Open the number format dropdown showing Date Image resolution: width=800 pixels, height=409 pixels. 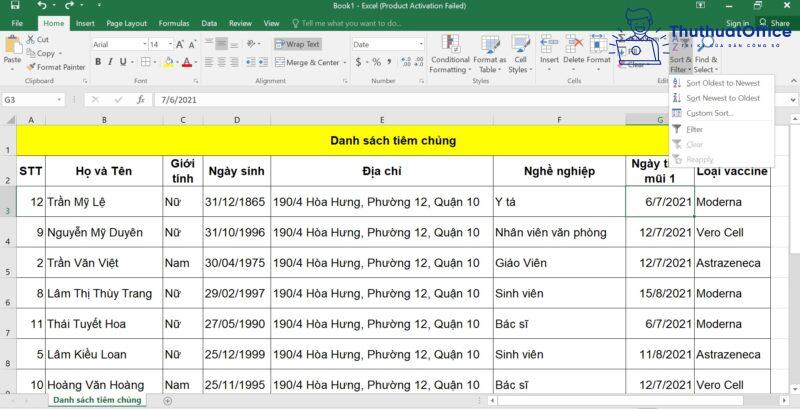coord(421,44)
